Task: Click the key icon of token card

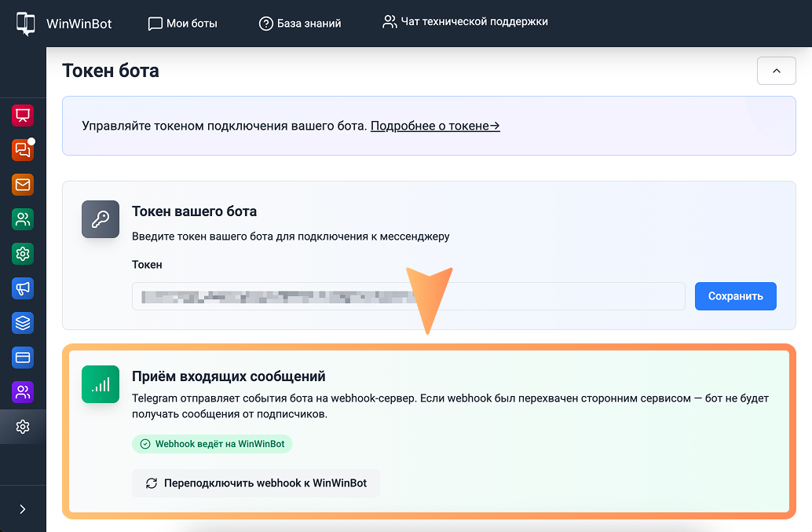Action: point(101,219)
